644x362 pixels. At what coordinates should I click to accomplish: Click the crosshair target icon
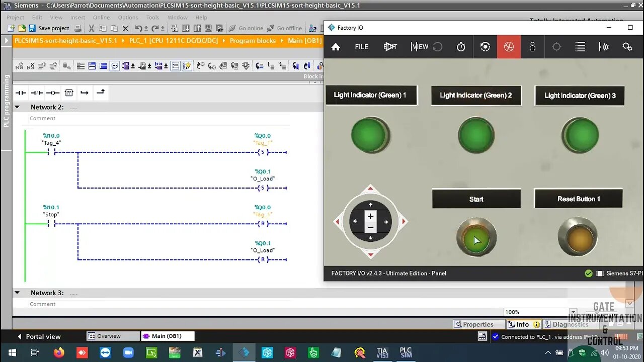pos(556,47)
